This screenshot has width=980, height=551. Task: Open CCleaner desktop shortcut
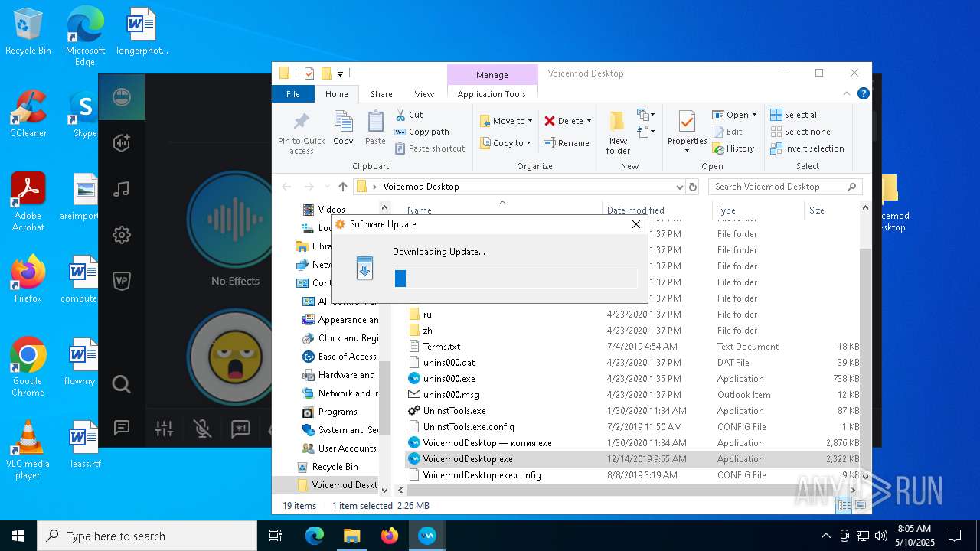coord(28,115)
